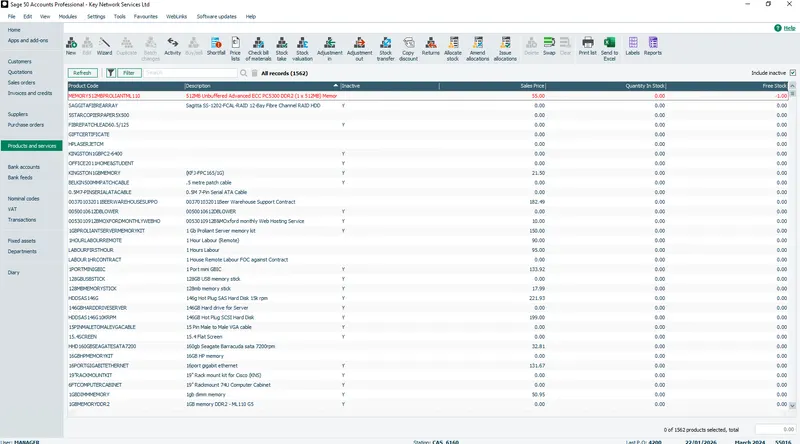This screenshot has width=800, height=444.
Task: Open the Favourites menu
Action: click(x=145, y=16)
